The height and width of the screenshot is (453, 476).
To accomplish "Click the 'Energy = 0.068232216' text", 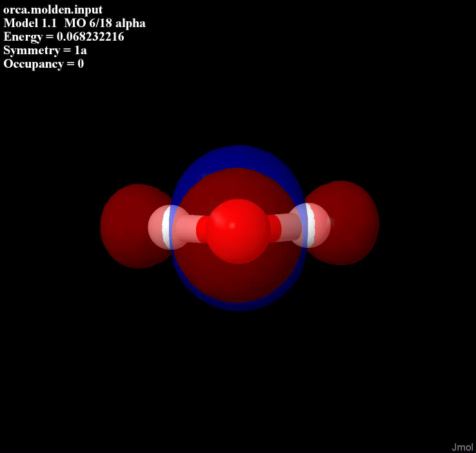I will pos(64,37).
